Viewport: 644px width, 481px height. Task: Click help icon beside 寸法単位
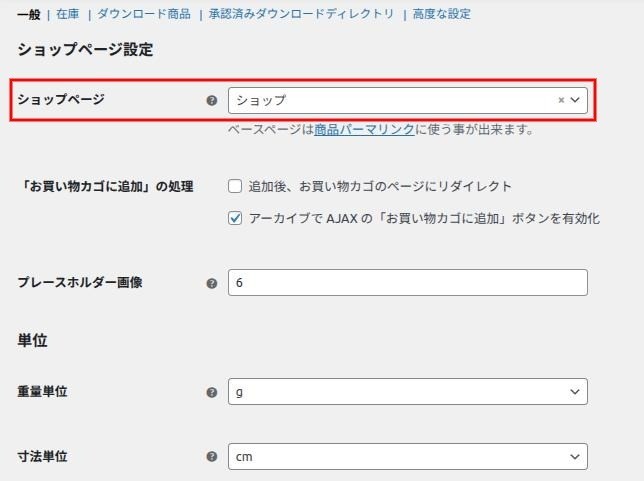pyautogui.click(x=211, y=457)
